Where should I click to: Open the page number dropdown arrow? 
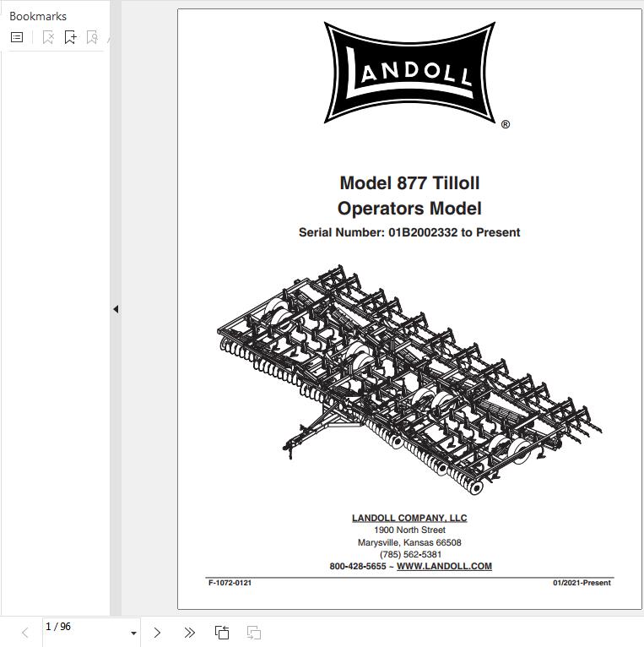[133, 633]
